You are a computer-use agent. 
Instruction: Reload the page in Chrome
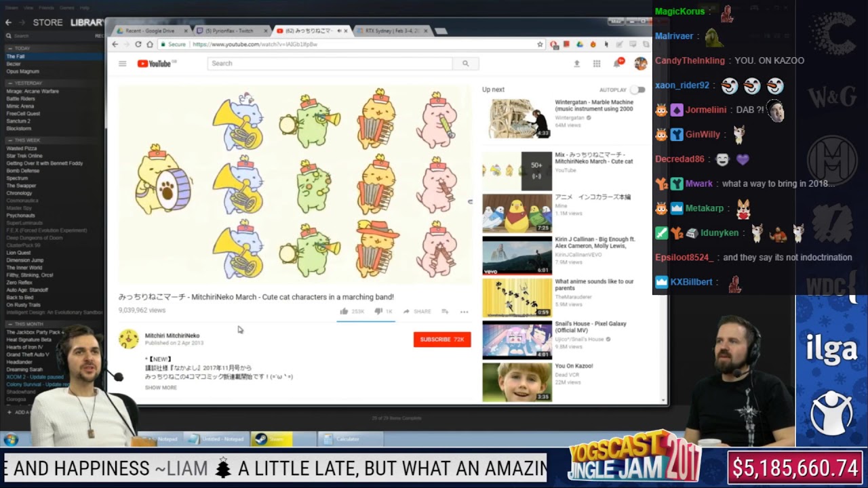(138, 44)
